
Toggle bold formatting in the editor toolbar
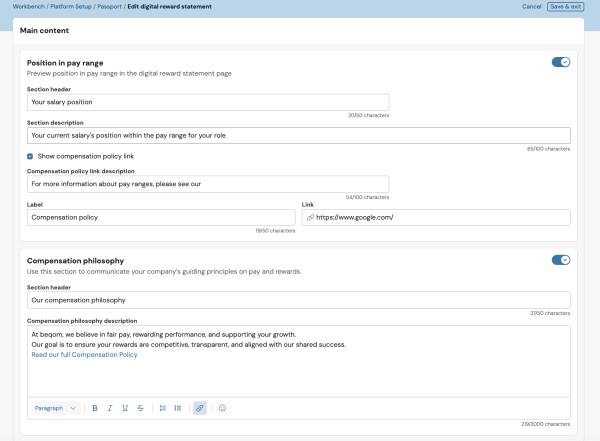tap(95, 408)
